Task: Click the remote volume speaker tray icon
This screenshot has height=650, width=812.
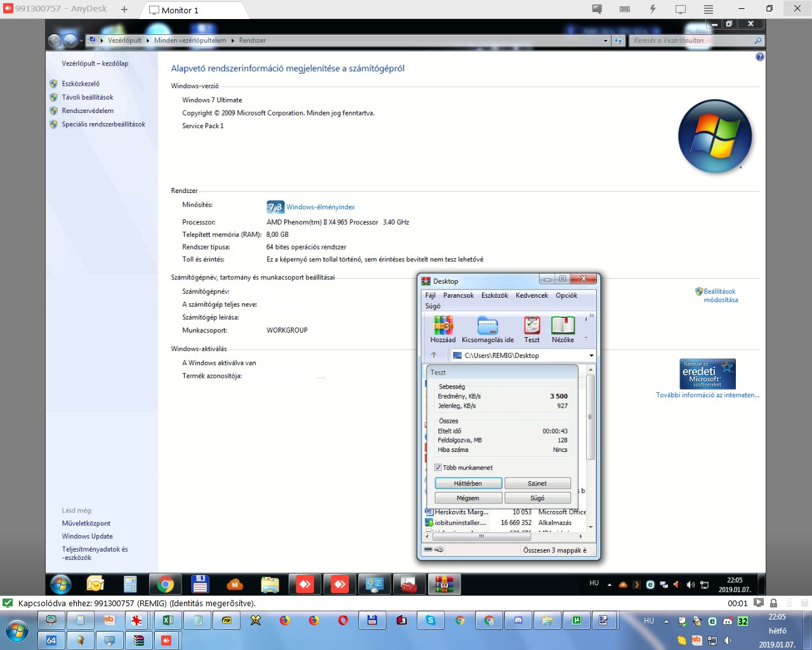Action: pos(690,585)
